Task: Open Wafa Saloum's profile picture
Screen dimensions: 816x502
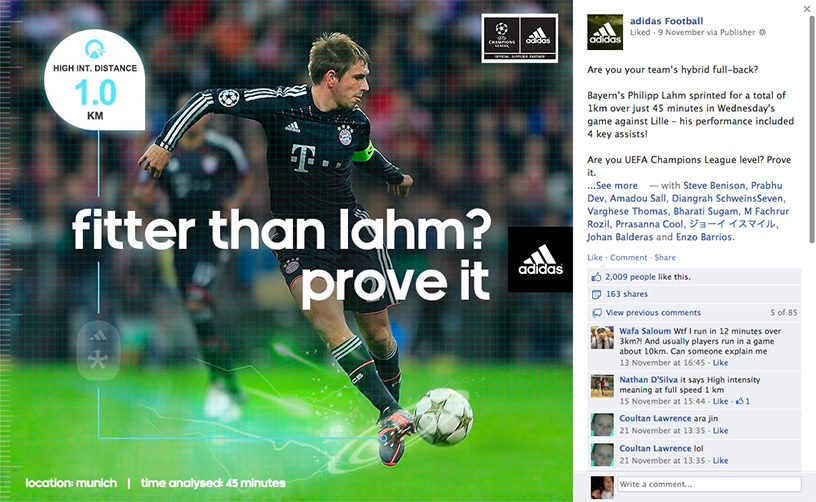Action: coord(602,337)
